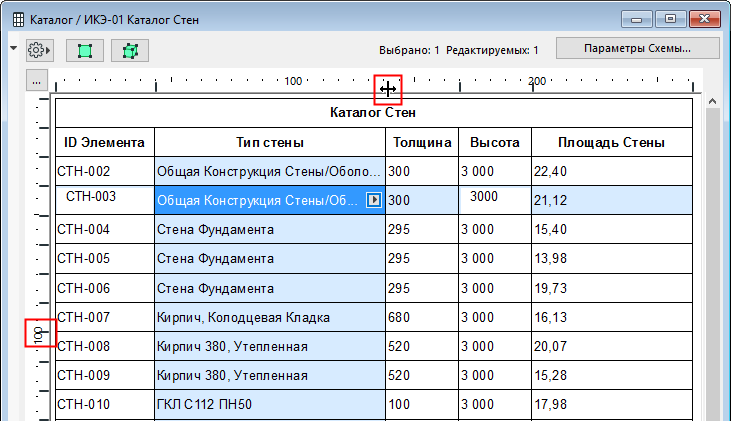Click the catalog grid icon in title bar
Screen dimensions: 731x421
click(18, 20)
